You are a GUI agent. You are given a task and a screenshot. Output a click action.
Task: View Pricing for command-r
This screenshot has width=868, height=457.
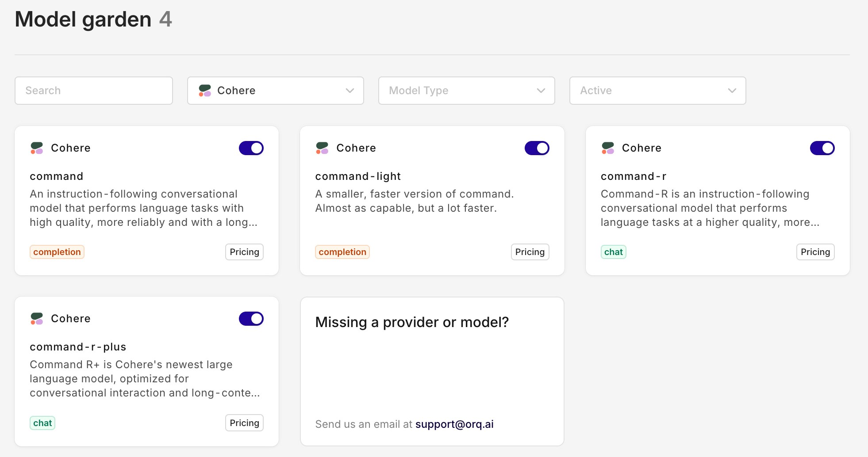coord(815,252)
